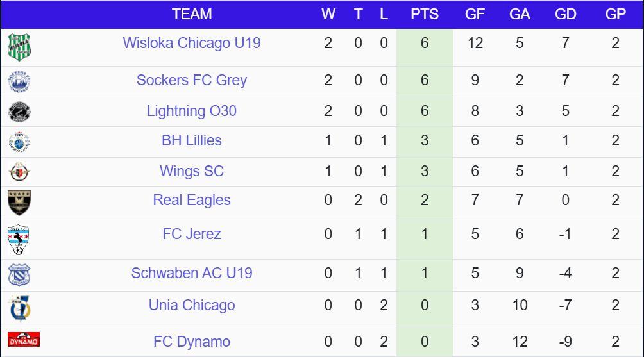The height and width of the screenshot is (357, 644).
Task: Click the Wings SC team logo
Action: (19, 172)
